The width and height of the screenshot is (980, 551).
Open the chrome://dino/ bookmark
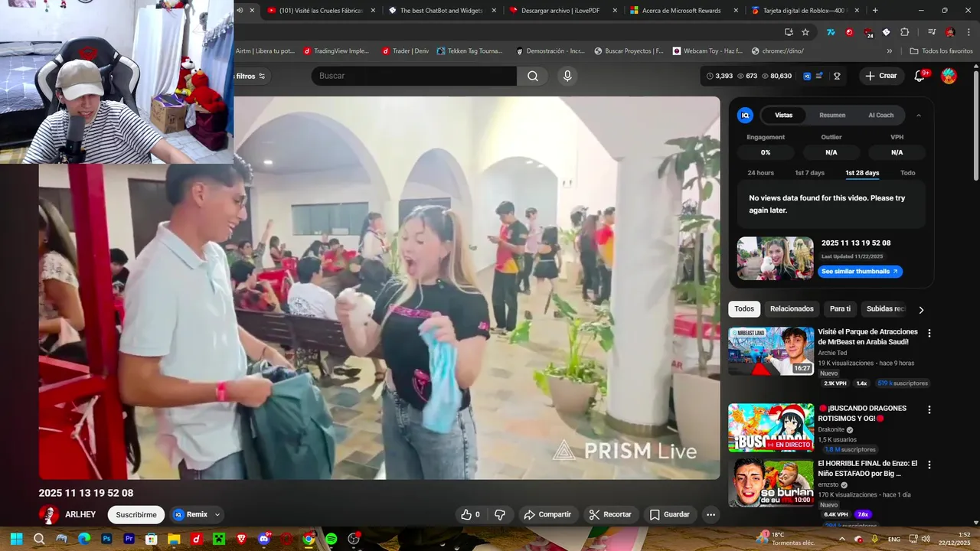point(778,51)
